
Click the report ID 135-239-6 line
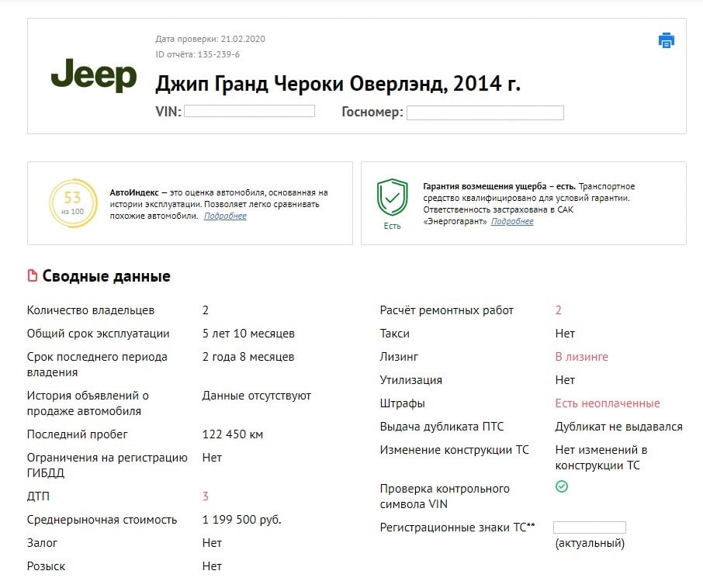[198, 54]
